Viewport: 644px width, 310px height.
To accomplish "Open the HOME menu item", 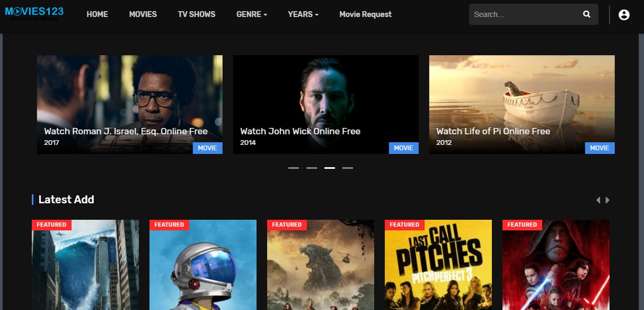I will [97, 14].
